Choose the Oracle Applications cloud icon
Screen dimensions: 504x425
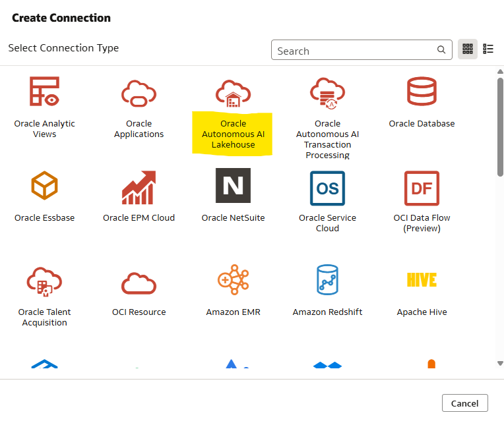point(139,94)
